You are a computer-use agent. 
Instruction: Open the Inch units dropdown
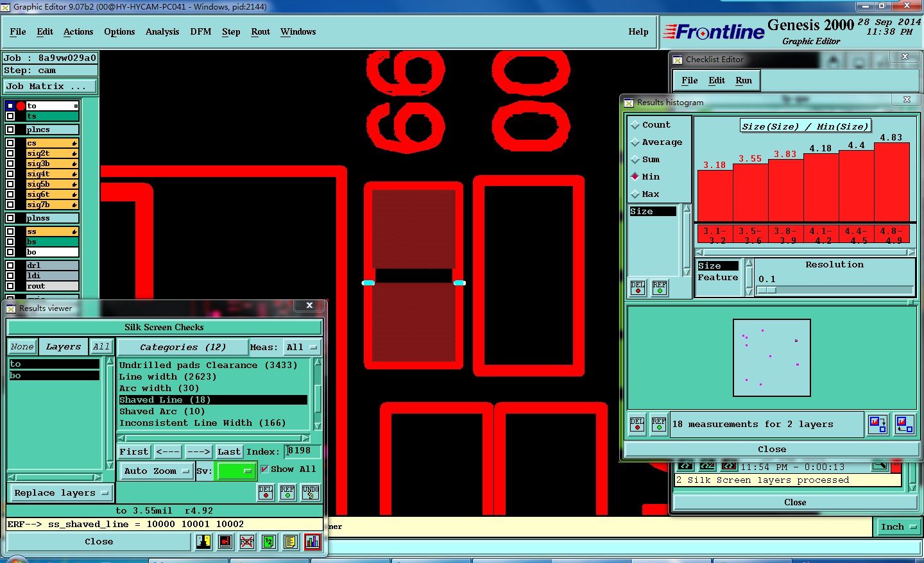(x=898, y=527)
